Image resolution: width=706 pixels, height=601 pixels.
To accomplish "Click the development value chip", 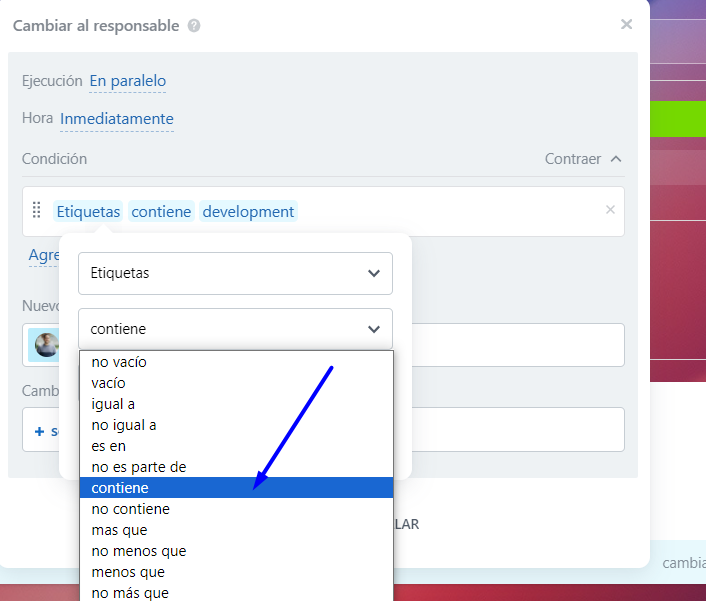I will point(248,211).
